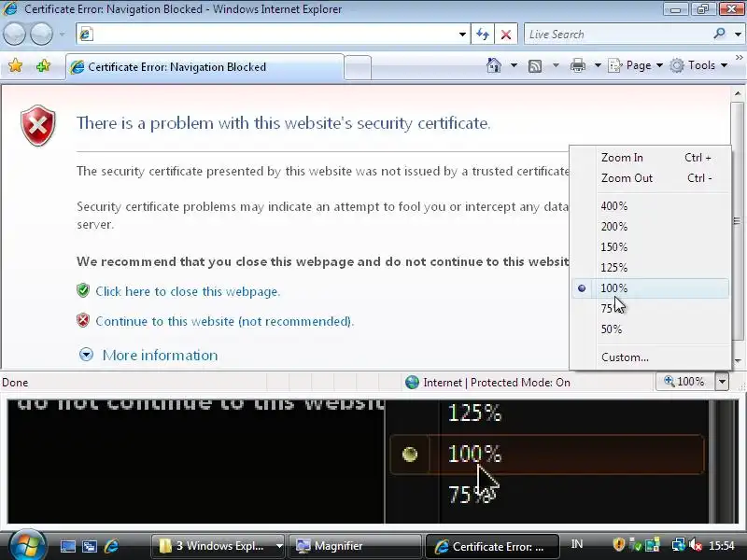The width and height of the screenshot is (747, 560).
Task: Open the Feeds dropdown arrow
Action: pos(556,65)
